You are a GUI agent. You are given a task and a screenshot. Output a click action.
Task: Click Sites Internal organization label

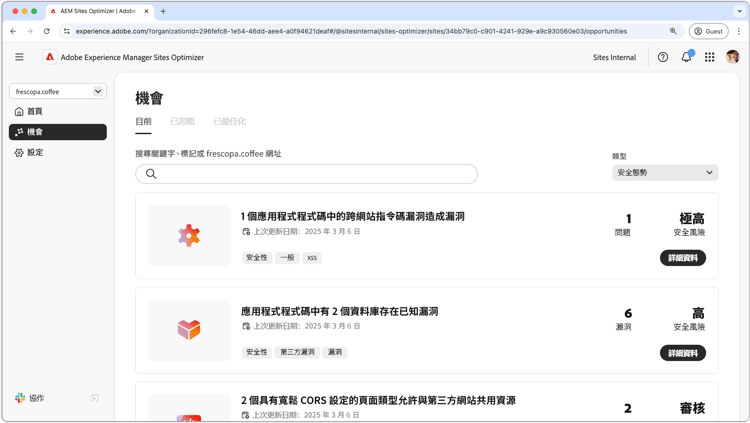(614, 57)
